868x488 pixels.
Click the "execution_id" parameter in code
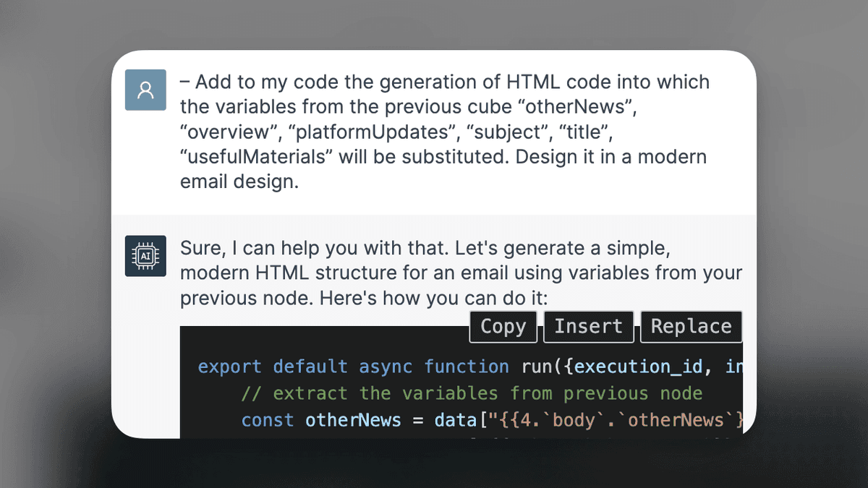click(x=637, y=367)
